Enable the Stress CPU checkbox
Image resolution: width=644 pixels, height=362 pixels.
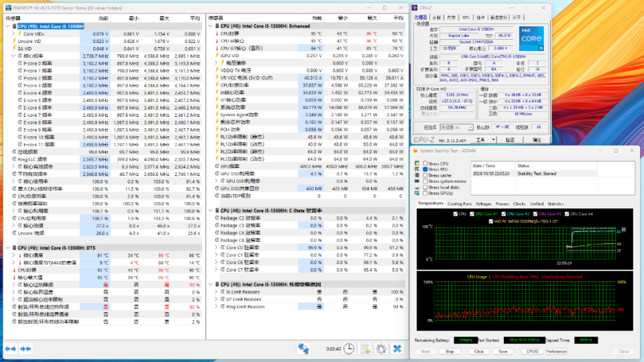[425, 163]
